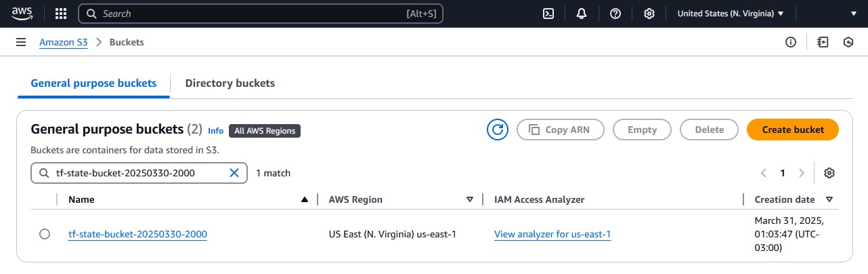Open the help question mark menu
Image resolution: width=868 pixels, height=274 pixels.
click(x=615, y=14)
